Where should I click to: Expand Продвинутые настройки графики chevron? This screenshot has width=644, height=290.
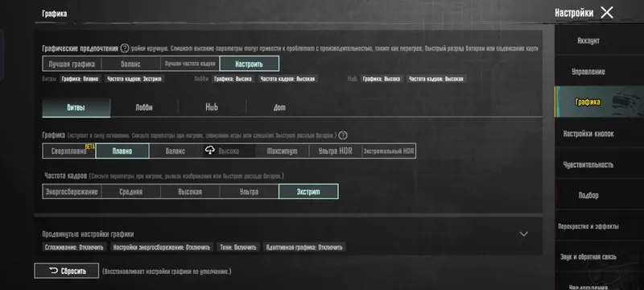pos(524,234)
